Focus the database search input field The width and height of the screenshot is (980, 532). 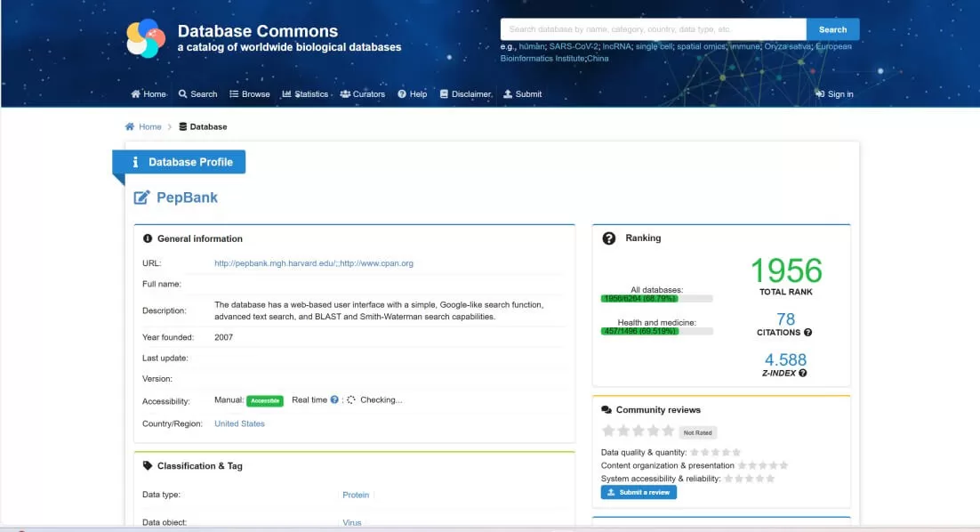coord(653,29)
